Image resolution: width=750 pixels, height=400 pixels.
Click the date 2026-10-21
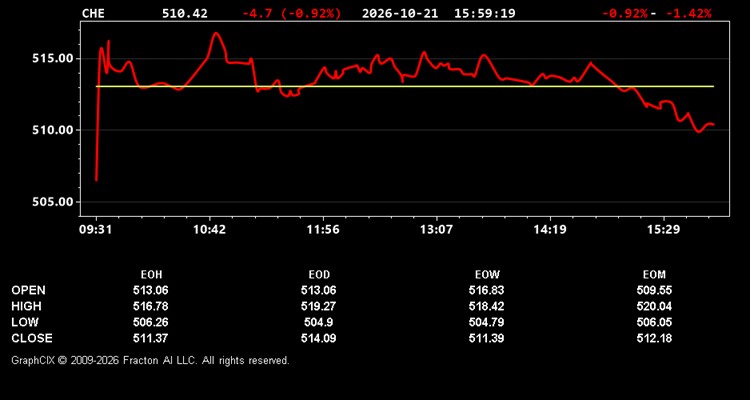[x=400, y=13]
